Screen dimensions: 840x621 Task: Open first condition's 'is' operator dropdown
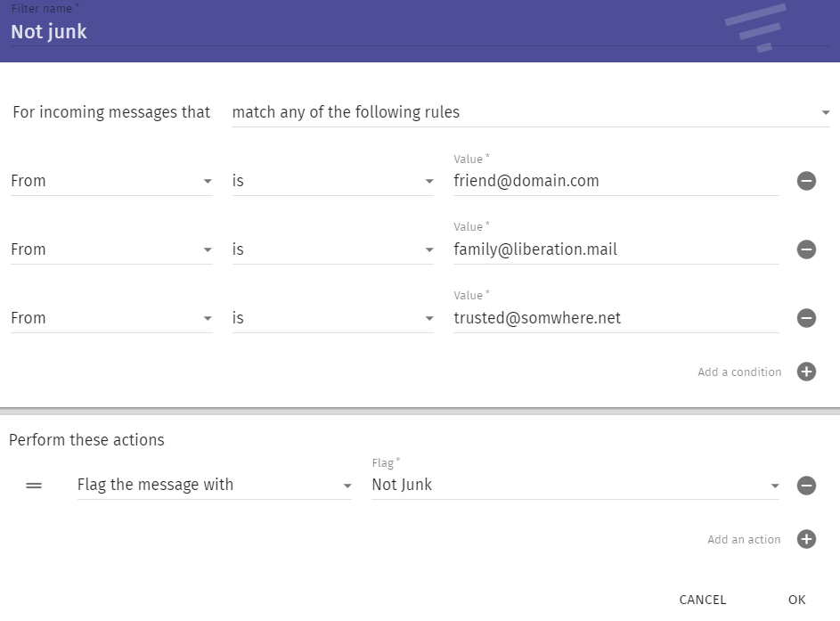(x=332, y=181)
